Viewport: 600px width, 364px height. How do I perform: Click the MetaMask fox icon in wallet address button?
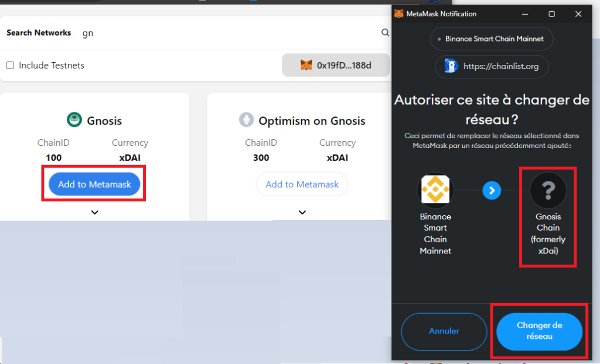click(x=306, y=65)
